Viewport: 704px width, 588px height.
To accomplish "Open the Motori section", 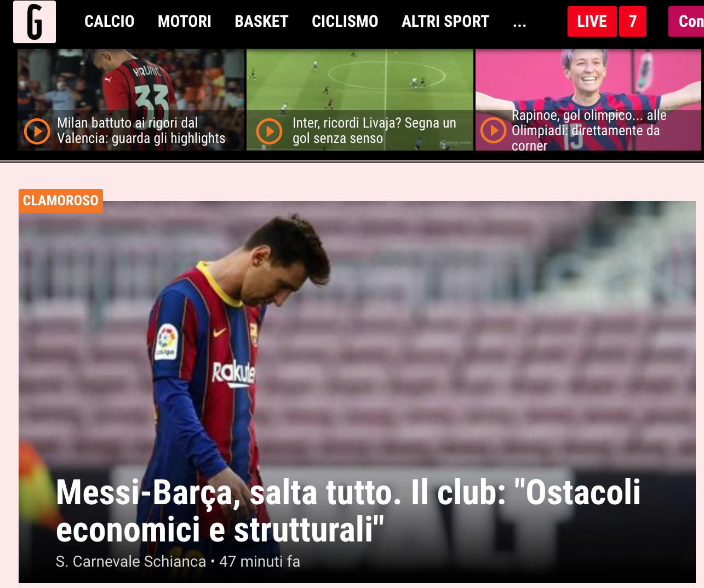I will click(185, 21).
